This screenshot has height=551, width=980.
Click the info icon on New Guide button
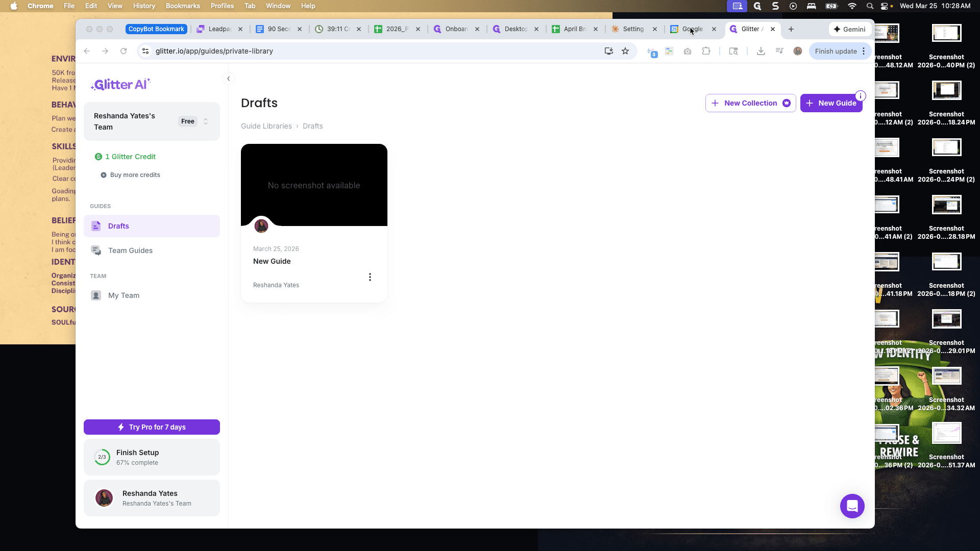861,96
